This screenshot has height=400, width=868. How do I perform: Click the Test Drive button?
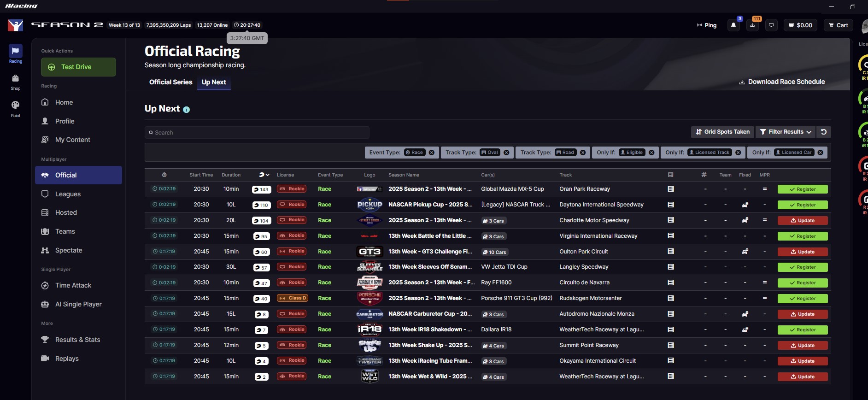click(78, 67)
